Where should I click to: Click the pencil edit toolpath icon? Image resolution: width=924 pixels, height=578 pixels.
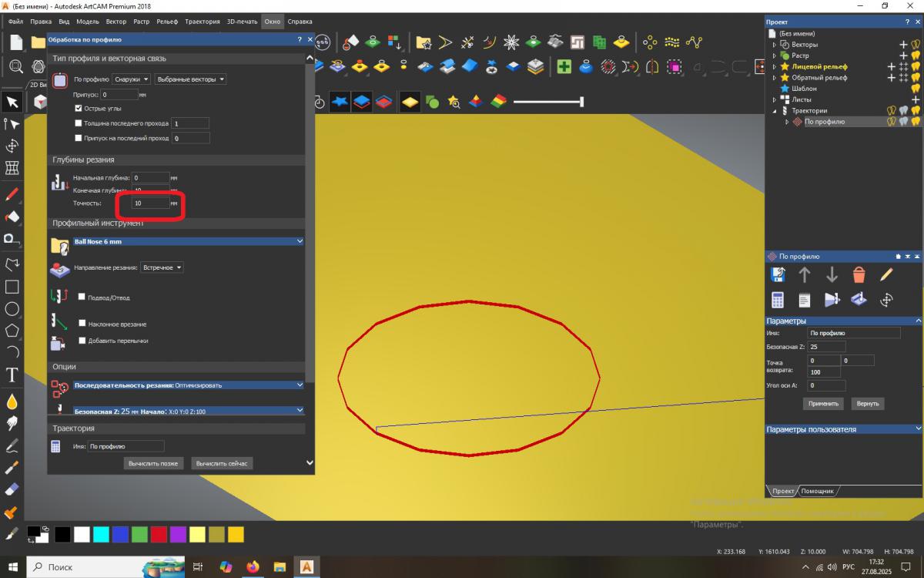[886, 274]
